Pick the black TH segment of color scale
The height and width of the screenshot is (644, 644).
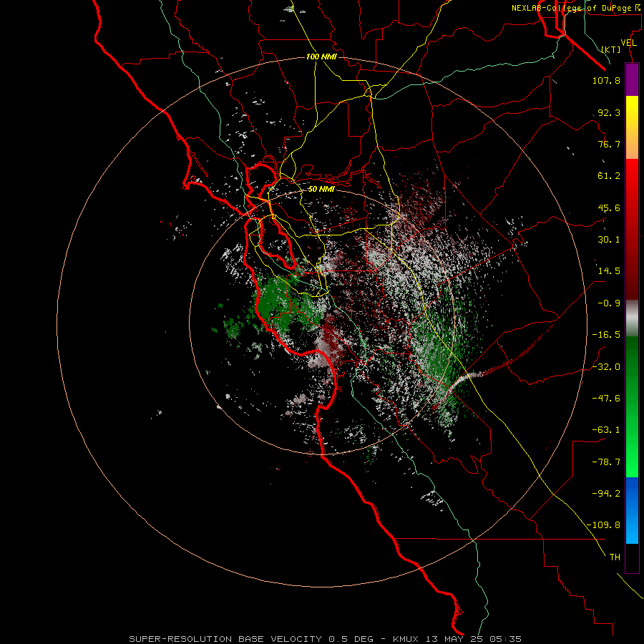pos(632,557)
